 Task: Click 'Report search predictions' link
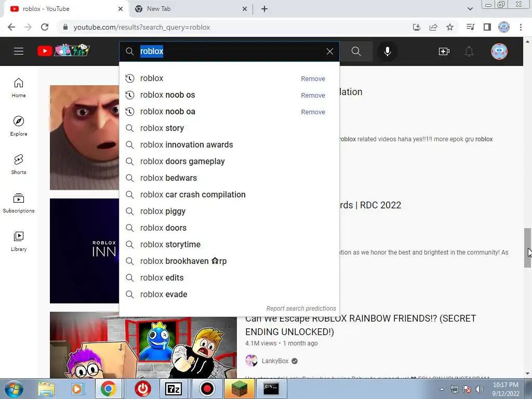tap(301, 309)
